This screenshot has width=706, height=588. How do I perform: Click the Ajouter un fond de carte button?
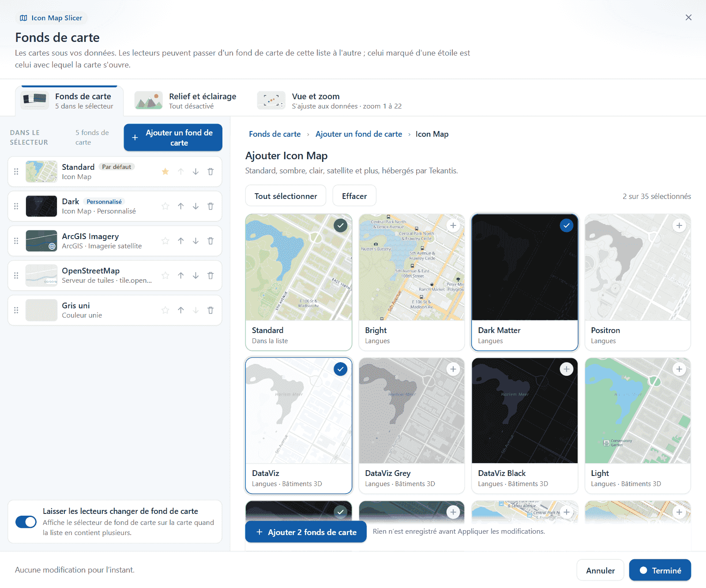(173, 138)
